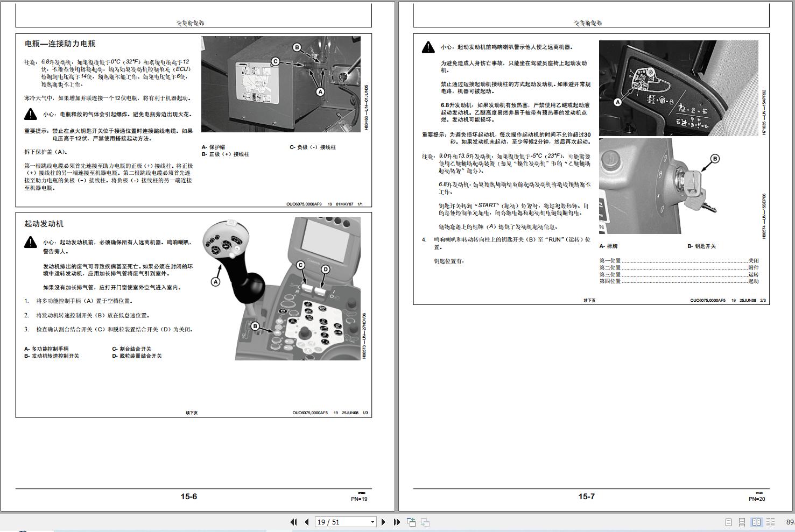Click the legend entry D- 脱粒装置结合开关
Viewport: 795px width, 532px height.
click(137, 356)
